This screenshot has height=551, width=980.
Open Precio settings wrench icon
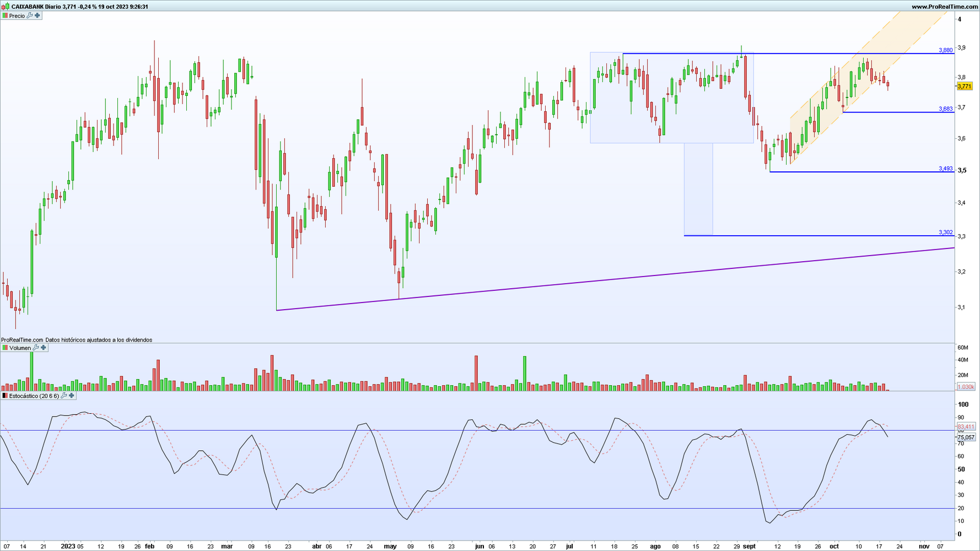point(30,15)
